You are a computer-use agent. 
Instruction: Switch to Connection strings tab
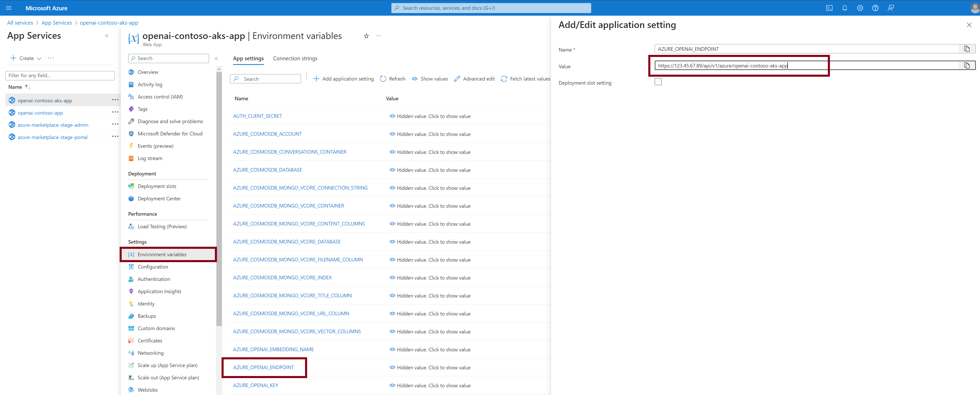click(295, 58)
